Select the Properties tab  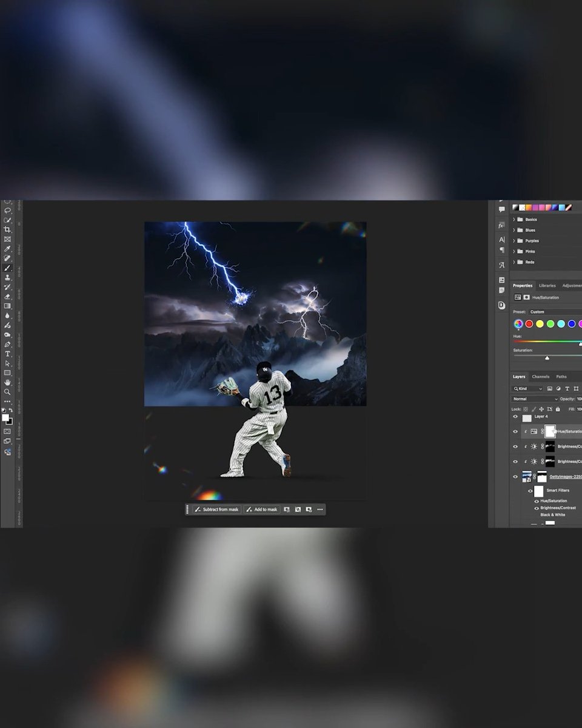(x=523, y=286)
